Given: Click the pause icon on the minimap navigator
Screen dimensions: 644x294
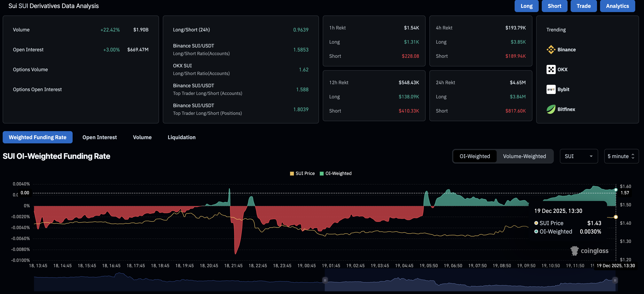Looking at the screenshot, I should pos(325,280).
